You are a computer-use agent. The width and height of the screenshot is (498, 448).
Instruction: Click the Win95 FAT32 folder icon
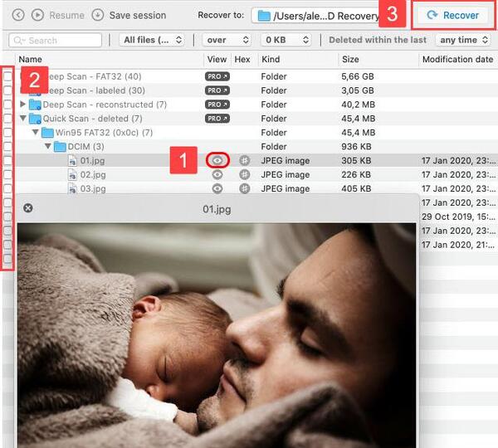click(47, 133)
